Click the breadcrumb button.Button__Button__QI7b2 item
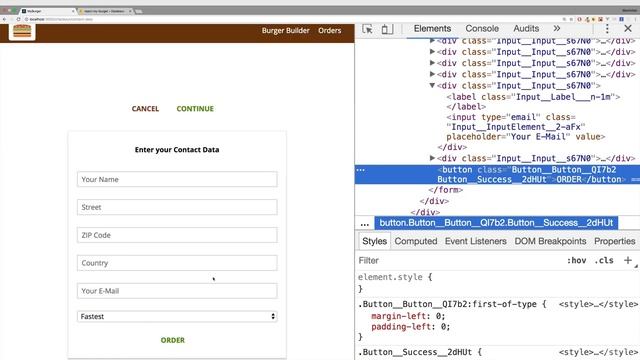 click(x=496, y=223)
